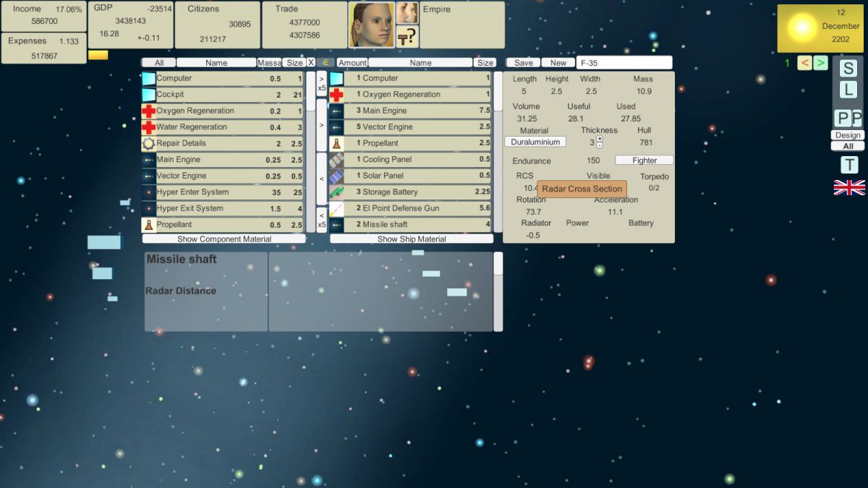Click the T button on right sidebar
Image resolution: width=868 pixels, height=488 pixels.
click(849, 165)
